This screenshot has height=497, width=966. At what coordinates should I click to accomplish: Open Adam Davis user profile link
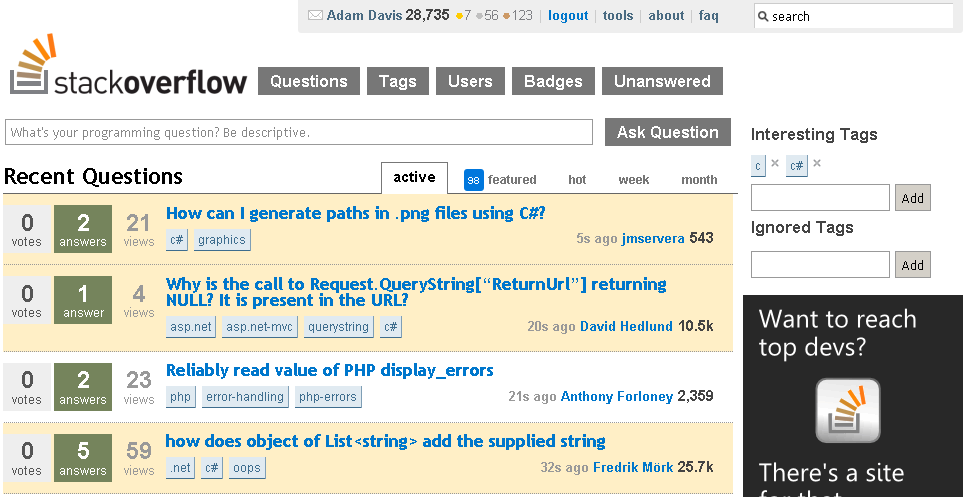[363, 15]
